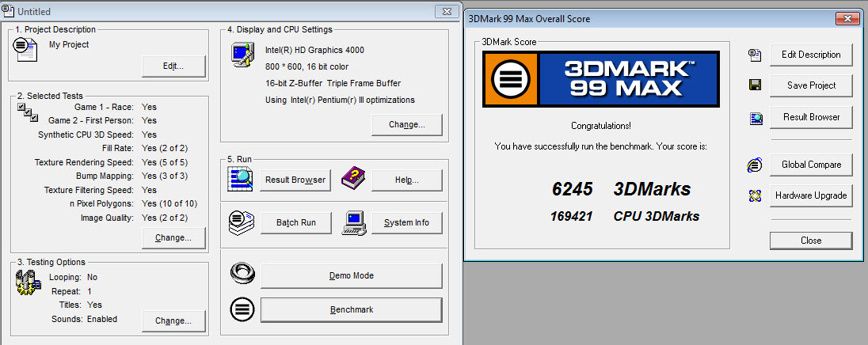Launch Demo Mode
This screenshot has height=345, width=868.
pyautogui.click(x=352, y=276)
